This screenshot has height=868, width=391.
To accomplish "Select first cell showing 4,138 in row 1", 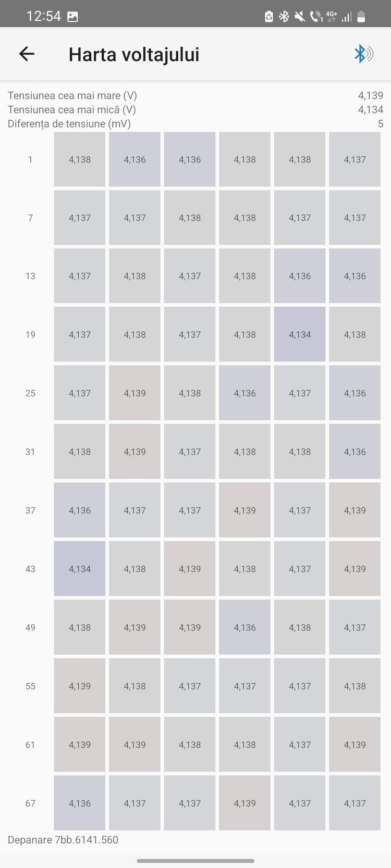I will click(x=80, y=159).
